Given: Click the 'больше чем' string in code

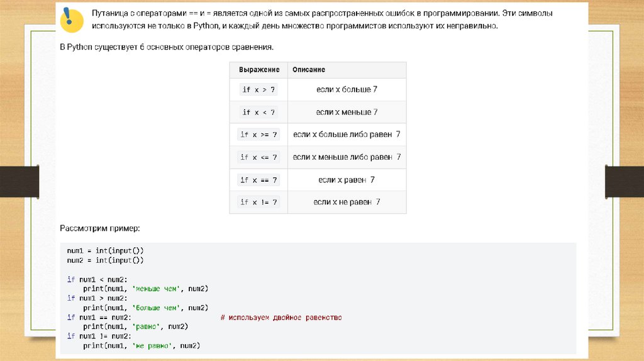Looking at the screenshot, I should tap(154, 308).
